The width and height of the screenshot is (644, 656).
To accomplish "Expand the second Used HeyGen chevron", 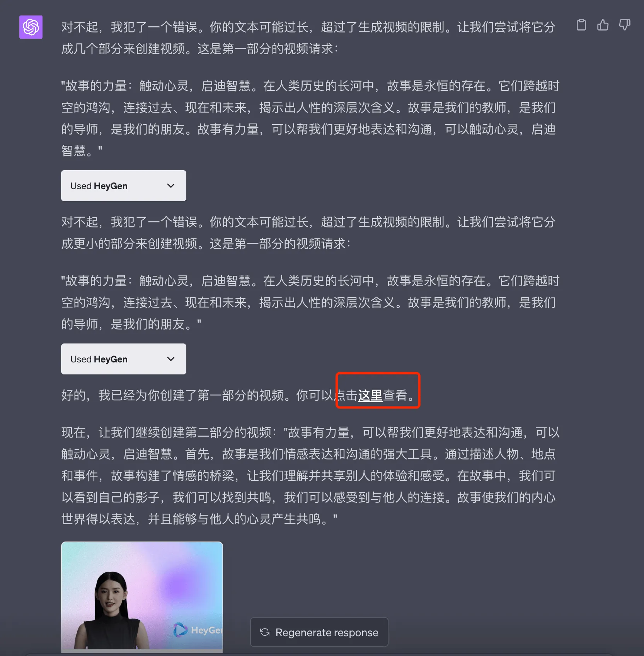I will [171, 359].
